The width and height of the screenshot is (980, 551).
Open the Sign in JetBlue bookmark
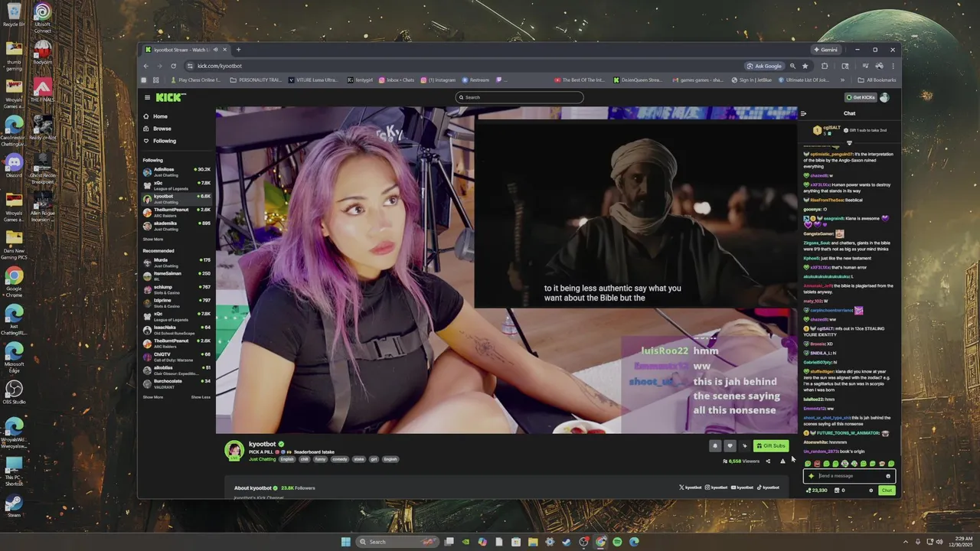pyautogui.click(x=752, y=80)
